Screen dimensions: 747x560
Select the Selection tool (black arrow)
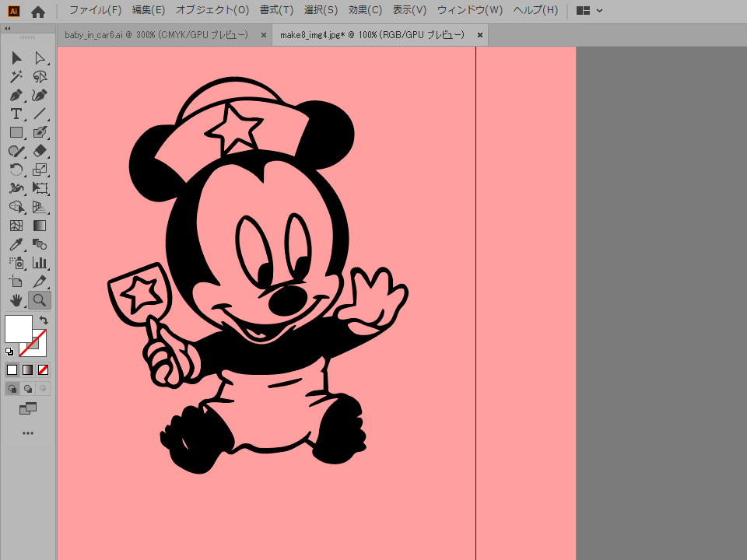(16, 58)
